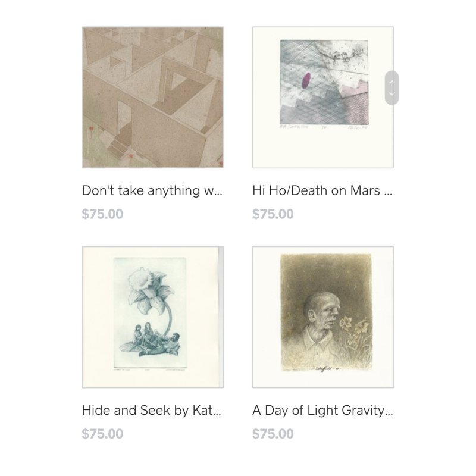Open the maze print thumbnail
Image resolution: width=476 pixels, height=476 pixels.
point(153,97)
